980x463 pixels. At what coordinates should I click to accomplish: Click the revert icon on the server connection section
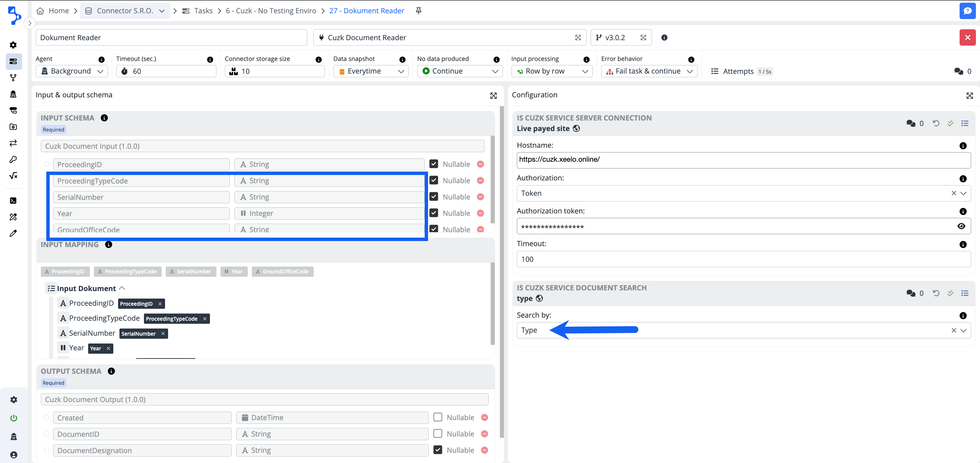pyautogui.click(x=936, y=123)
